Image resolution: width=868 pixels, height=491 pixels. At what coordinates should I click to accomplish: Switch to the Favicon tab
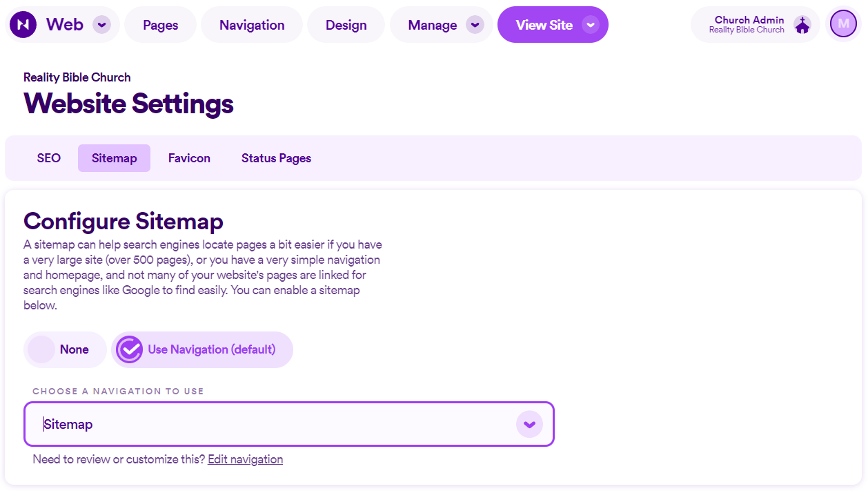pyautogui.click(x=188, y=157)
